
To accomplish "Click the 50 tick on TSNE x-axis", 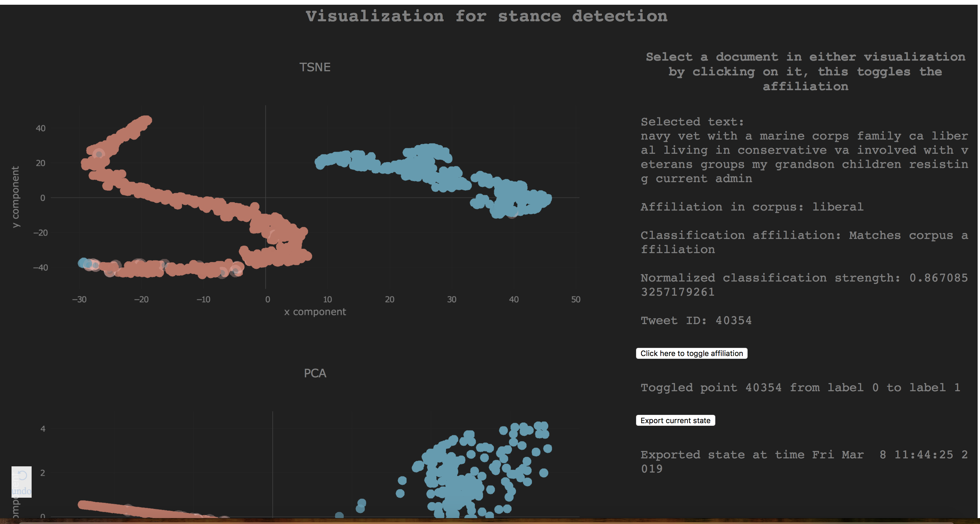I will click(576, 300).
